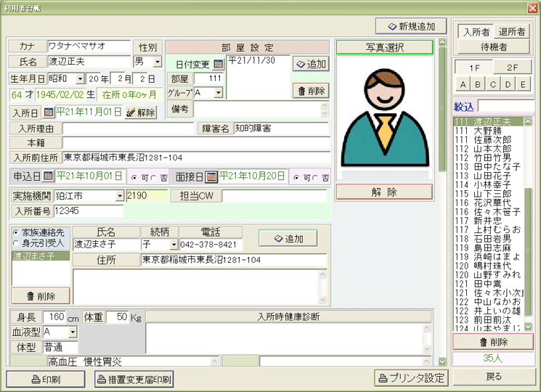Click the resident photo thumbnail
This screenshot has width=541, height=392.
coord(385,119)
